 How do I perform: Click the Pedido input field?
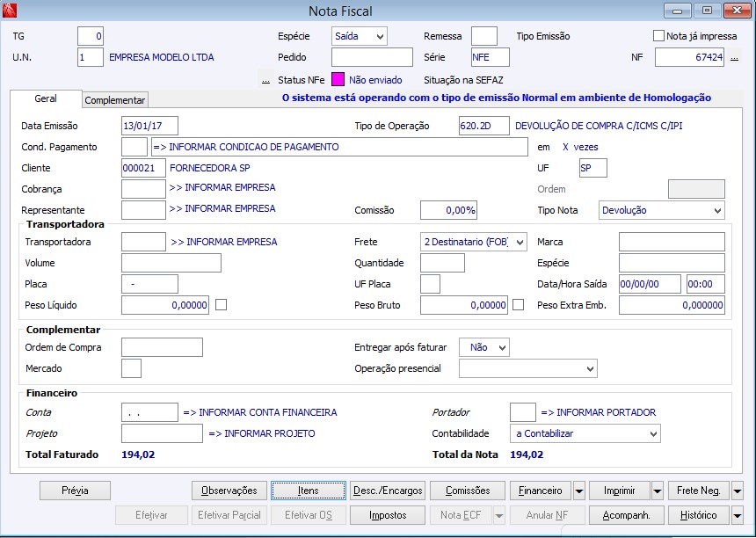point(372,57)
